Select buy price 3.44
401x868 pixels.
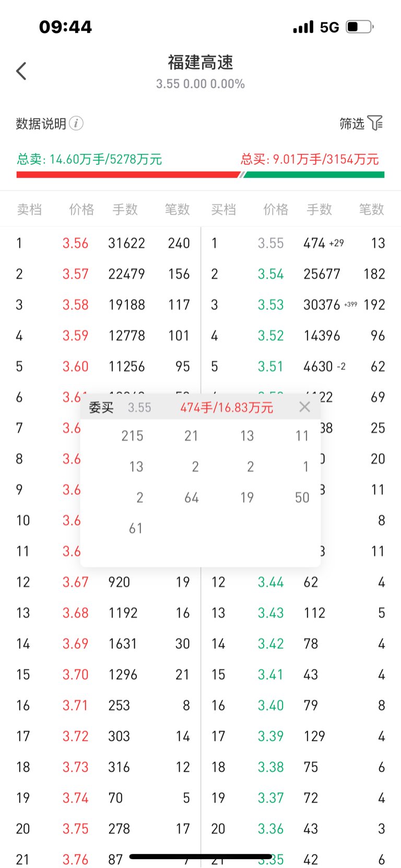[x=271, y=582]
